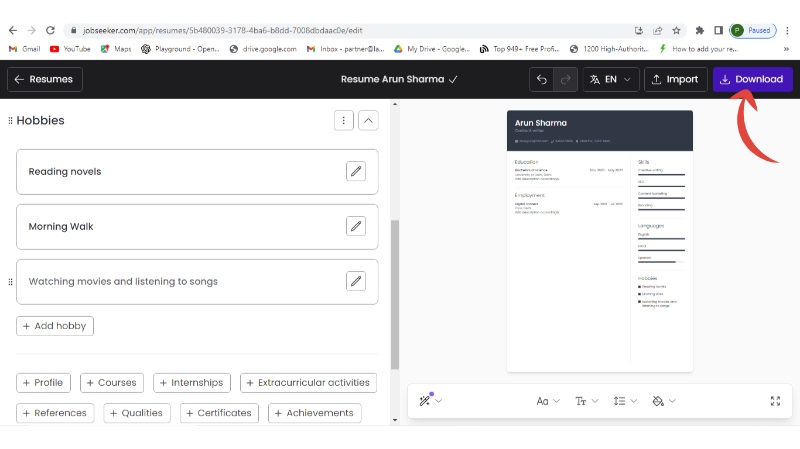Open the font family dropdown

548,401
